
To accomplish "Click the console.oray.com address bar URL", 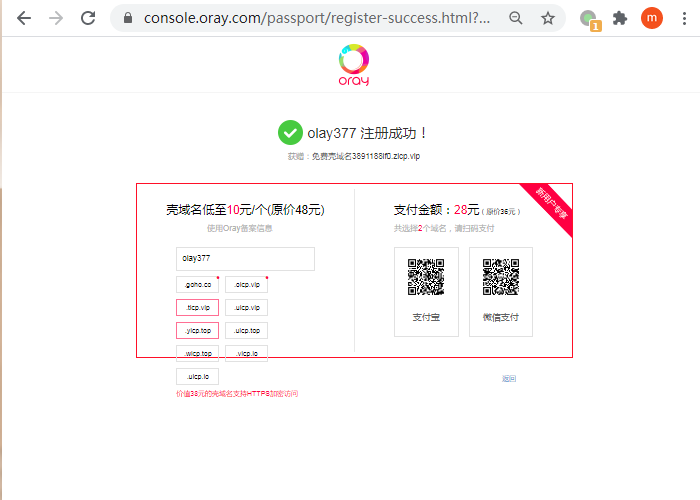I will pos(317,18).
